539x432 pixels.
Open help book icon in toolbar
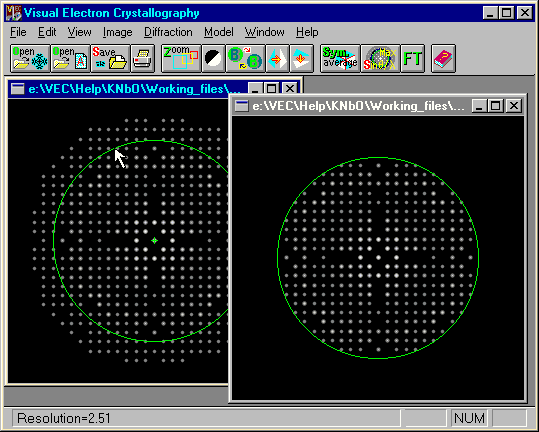tap(443, 58)
